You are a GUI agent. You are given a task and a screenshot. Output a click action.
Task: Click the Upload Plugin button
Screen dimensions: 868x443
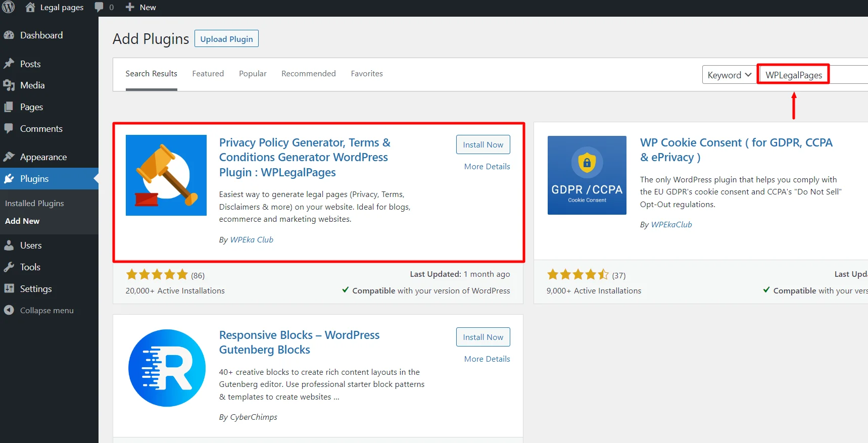226,39
